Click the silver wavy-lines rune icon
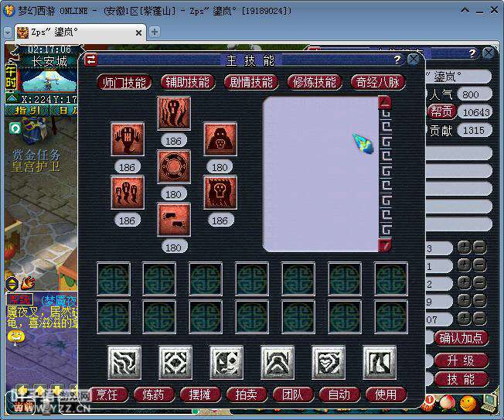Viewport: 504px width, 420px height. click(x=124, y=363)
